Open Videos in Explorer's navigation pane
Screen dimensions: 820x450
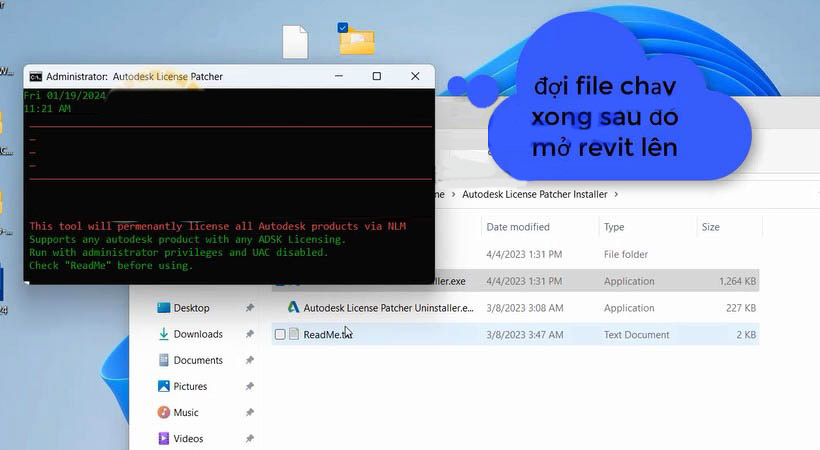coord(188,438)
